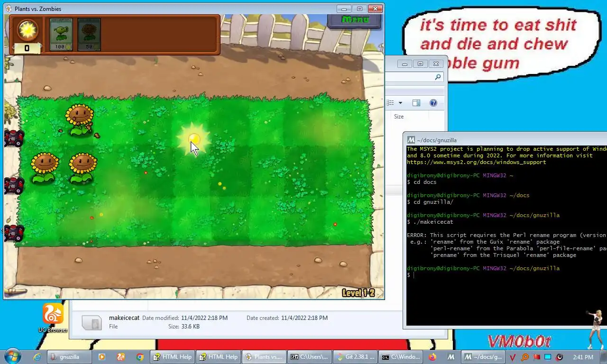Launch Google Chrome from the taskbar

(139, 357)
